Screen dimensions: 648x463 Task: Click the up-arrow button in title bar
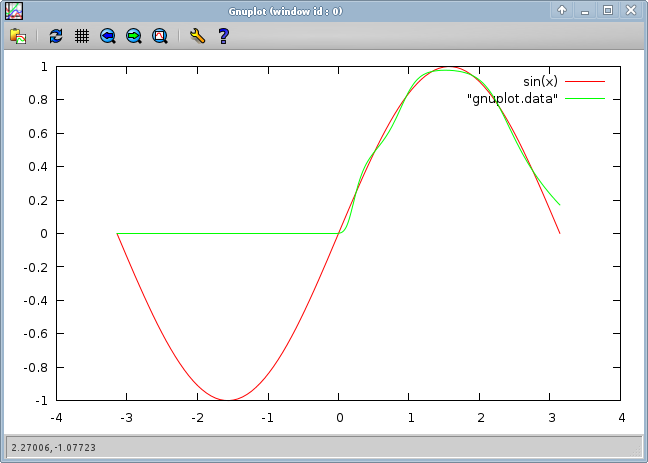(x=562, y=11)
